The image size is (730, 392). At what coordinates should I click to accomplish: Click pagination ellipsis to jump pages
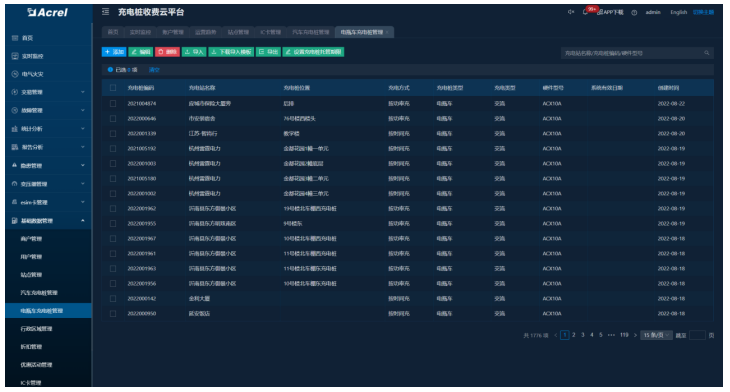[x=611, y=335]
